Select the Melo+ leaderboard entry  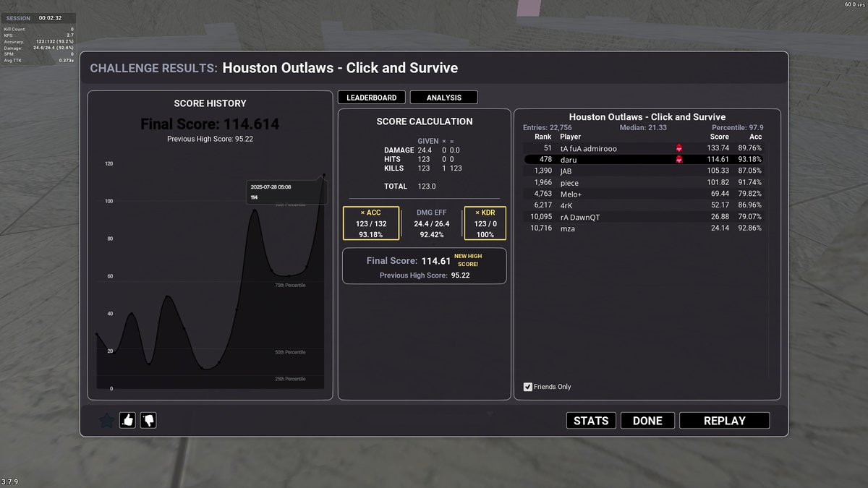click(643, 194)
